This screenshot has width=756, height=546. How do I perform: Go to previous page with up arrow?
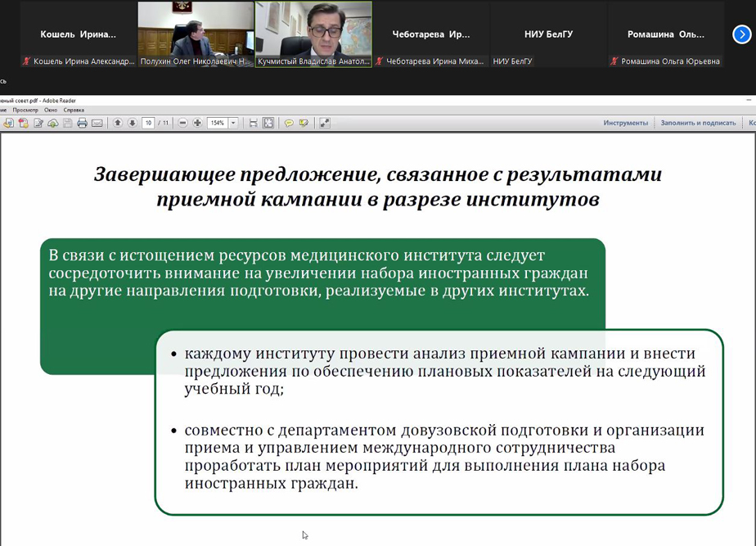coord(118,123)
